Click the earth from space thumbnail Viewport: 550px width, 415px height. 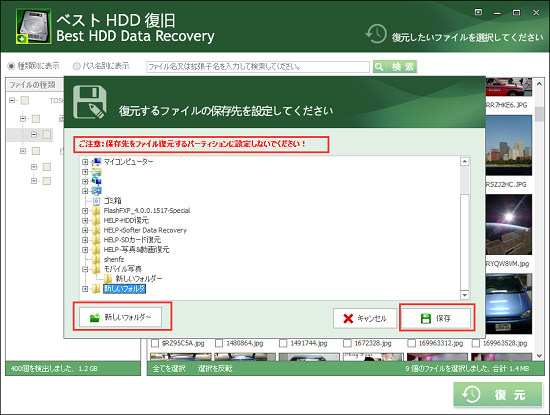click(509, 225)
